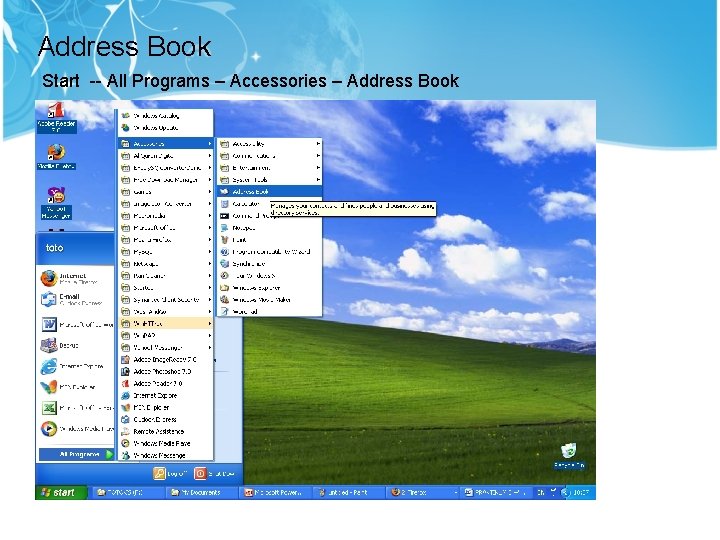Screen dimensions: 720x540
Task: Expand the Entertainment submenu in Accessories
Action: point(270,168)
